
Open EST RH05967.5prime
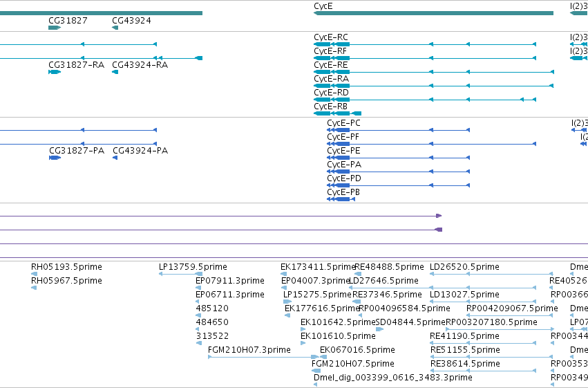click(66, 281)
